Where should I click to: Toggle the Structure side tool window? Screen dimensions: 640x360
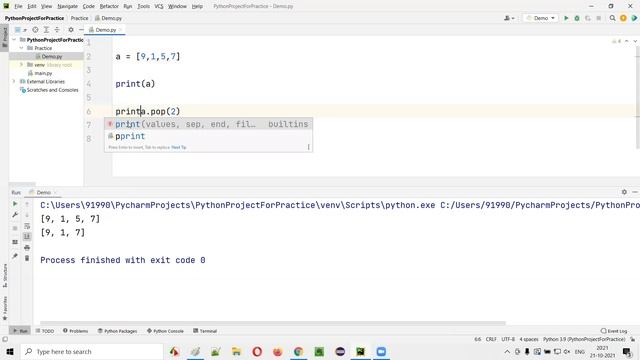click(4, 276)
